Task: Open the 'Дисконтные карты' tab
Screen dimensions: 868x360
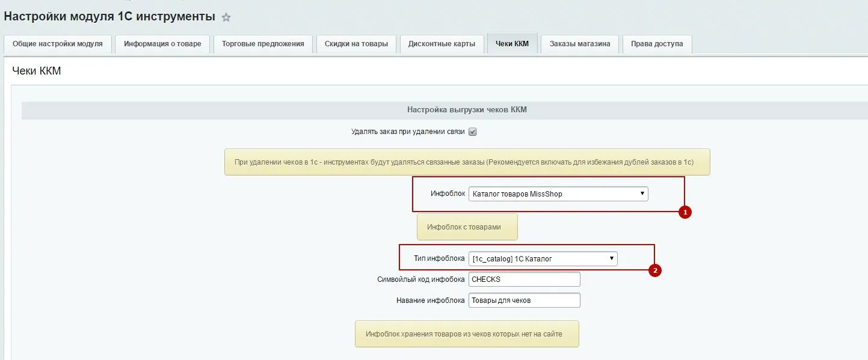Action: (x=442, y=44)
